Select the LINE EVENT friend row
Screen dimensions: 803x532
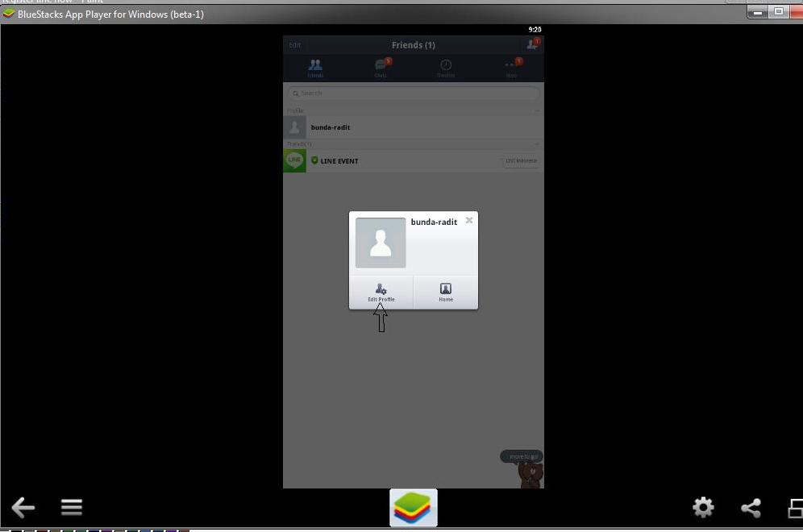(x=414, y=160)
